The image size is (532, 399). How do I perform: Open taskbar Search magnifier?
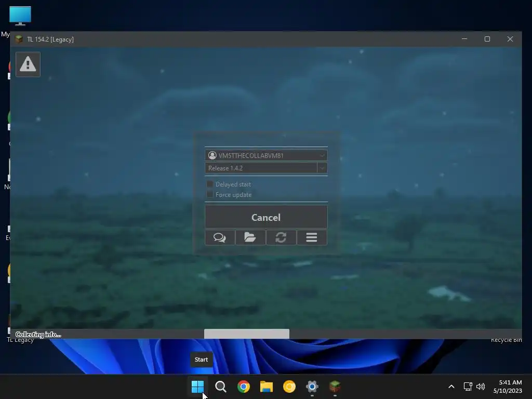[220, 387]
